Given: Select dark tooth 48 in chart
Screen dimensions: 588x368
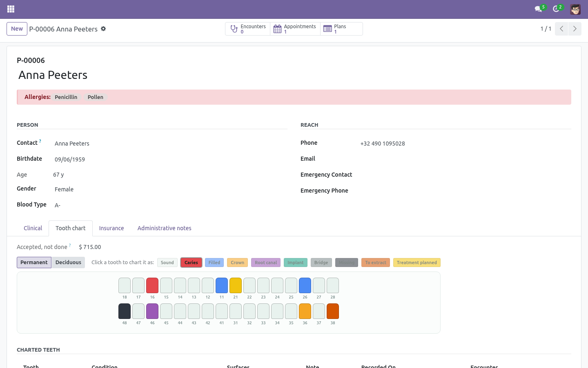Looking at the screenshot, I should tap(125, 311).
